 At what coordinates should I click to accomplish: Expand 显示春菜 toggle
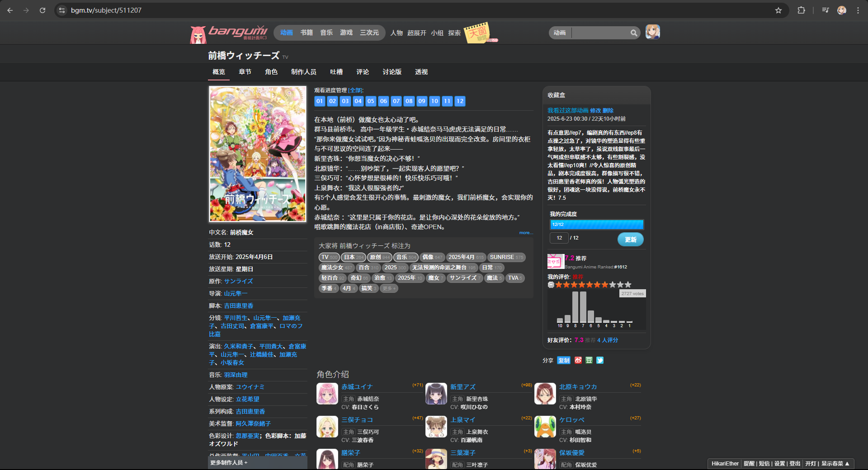(x=835, y=464)
